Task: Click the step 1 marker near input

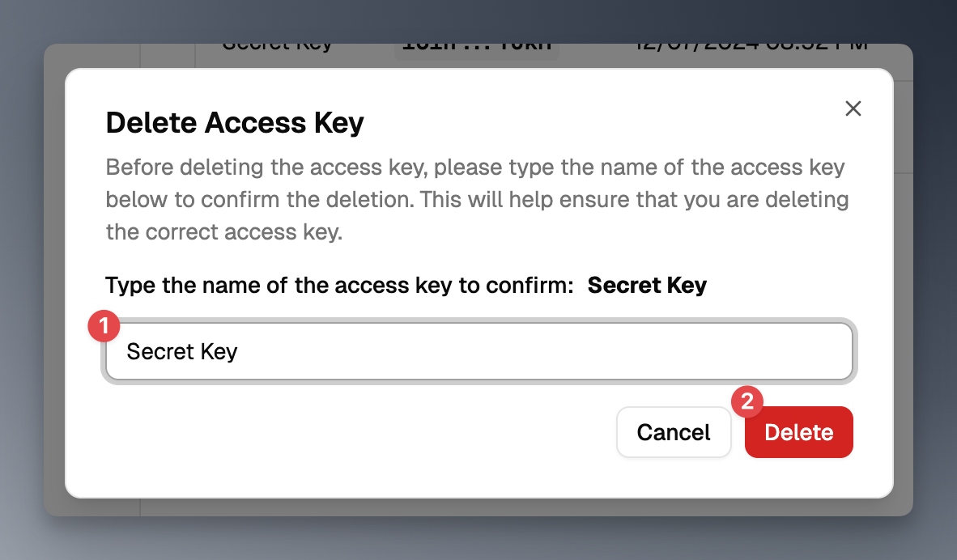Action: tap(104, 326)
